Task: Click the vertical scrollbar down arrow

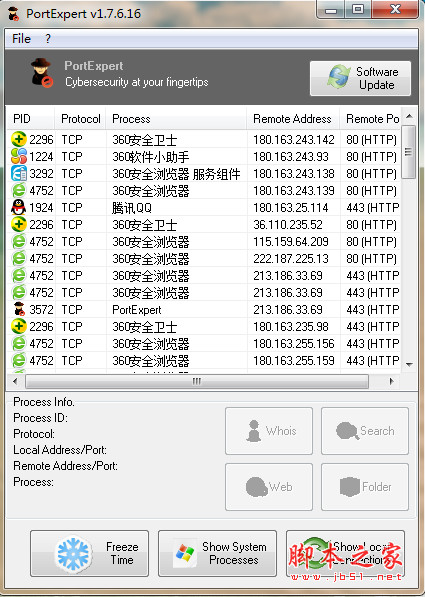Action: pos(409,364)
